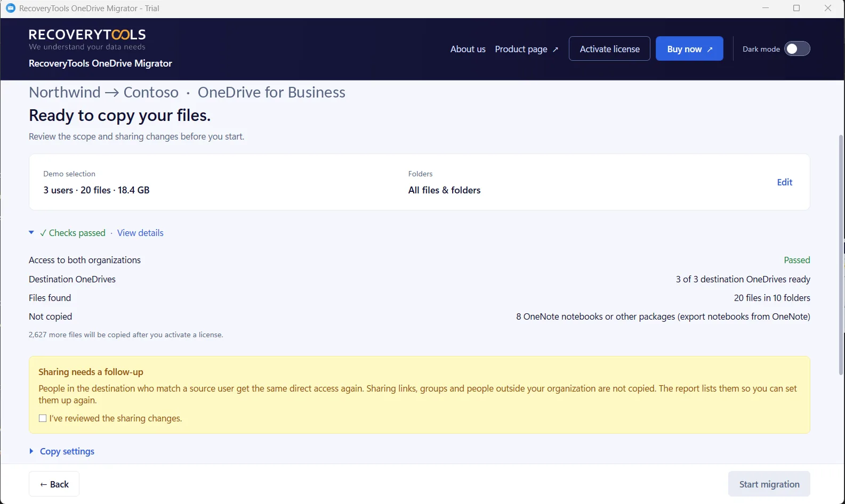This screenshot has height=504, width=845.
Task: Click the "Files found" row label
Action: (50, 298)
